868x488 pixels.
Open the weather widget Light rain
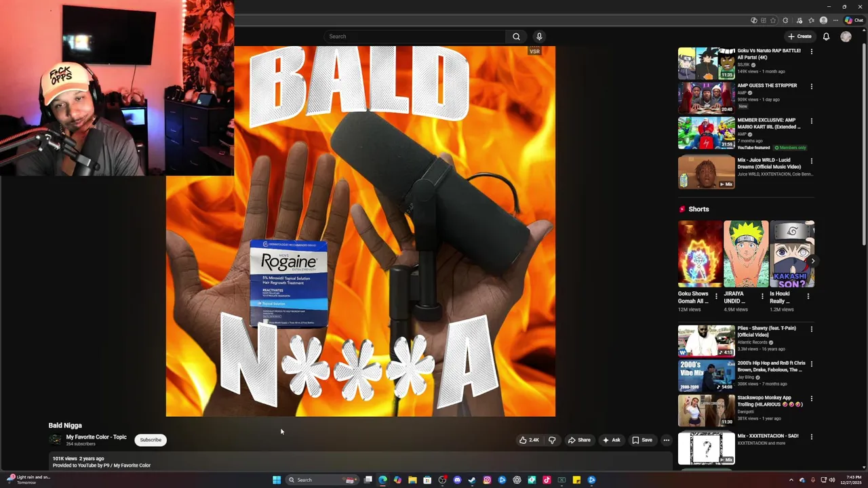(x=28, y=480)
